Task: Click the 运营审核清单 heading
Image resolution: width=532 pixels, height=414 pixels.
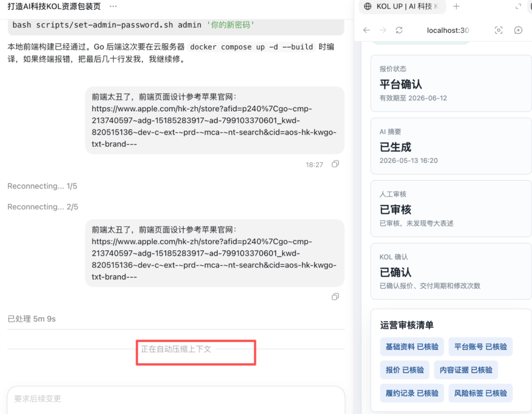Action: [x=407, y=325]
